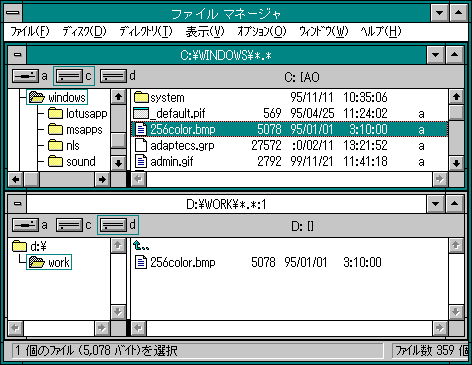Select adaptecs.grp file name
Screen dimensions: 472x365
(x=182, y=146)
